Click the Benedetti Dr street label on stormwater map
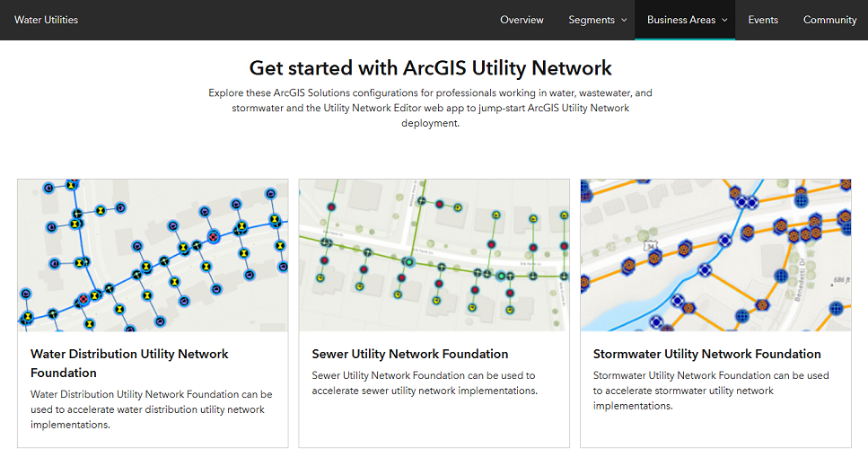The height and width of the screenshot is (457, 868). 802,280
